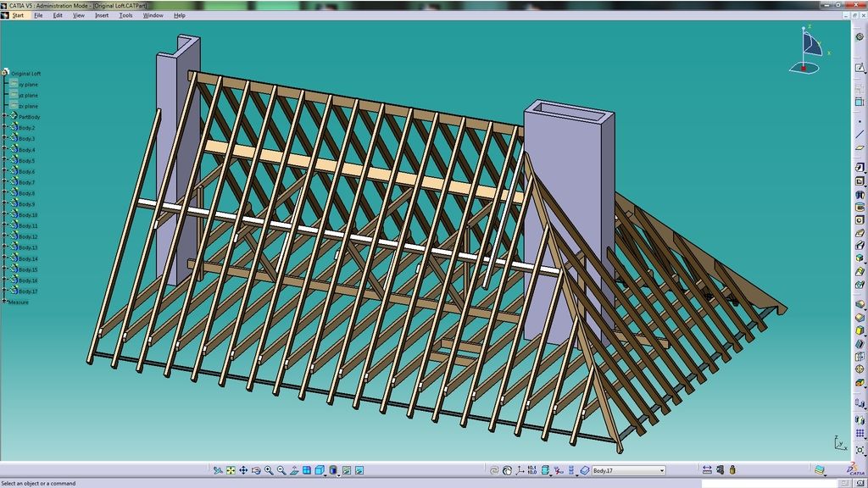Click the Hole tool in right toolbar
868x488 pixels.
click(860, 219)
